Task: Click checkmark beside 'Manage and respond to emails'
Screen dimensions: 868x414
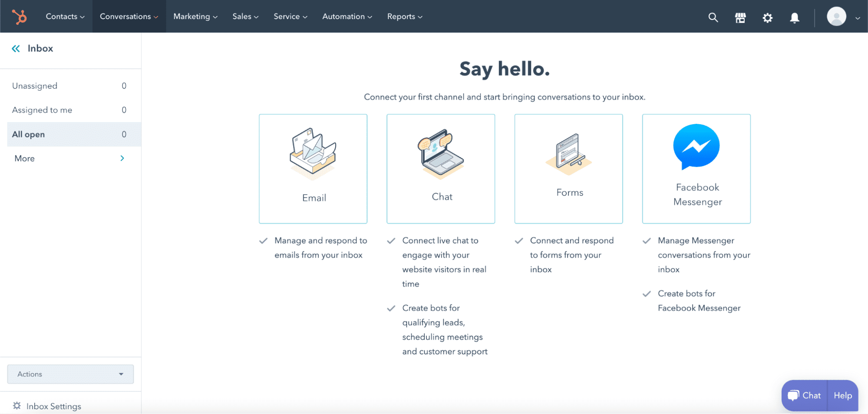Action: coord(263,241)
